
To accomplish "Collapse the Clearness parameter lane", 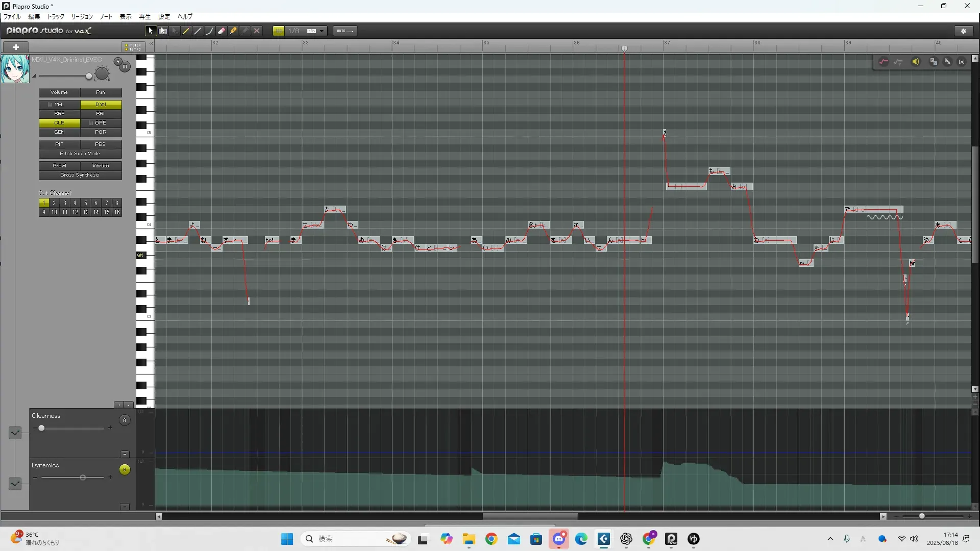I will [x=125, y=454].
